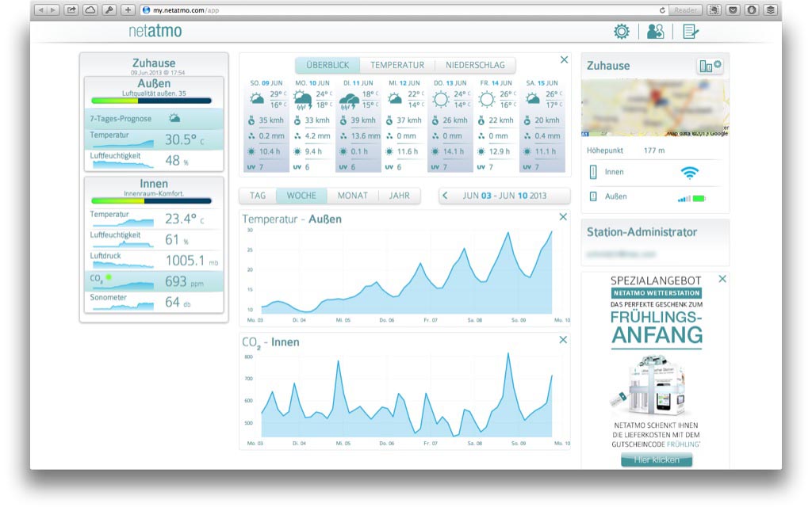Viewport: 812px width, 511px height.
Task: Click the Außen module battery icon
Action: [x=699, y=198]
